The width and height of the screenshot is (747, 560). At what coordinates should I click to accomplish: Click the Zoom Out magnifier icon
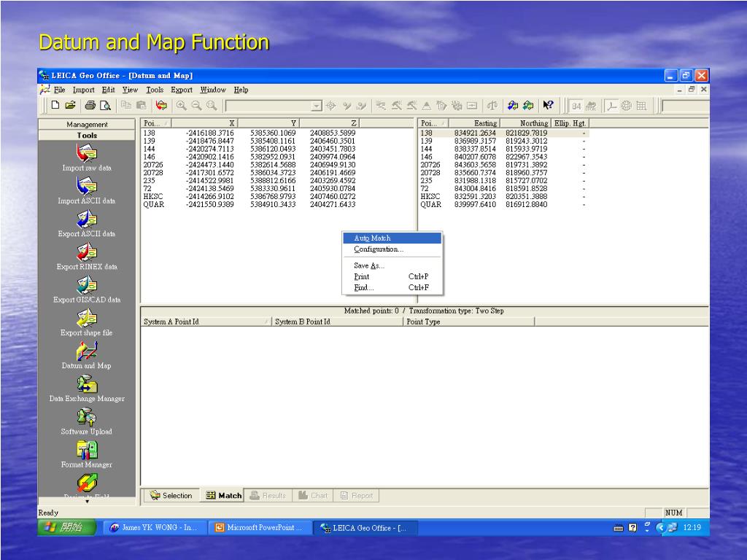[196, 105]
